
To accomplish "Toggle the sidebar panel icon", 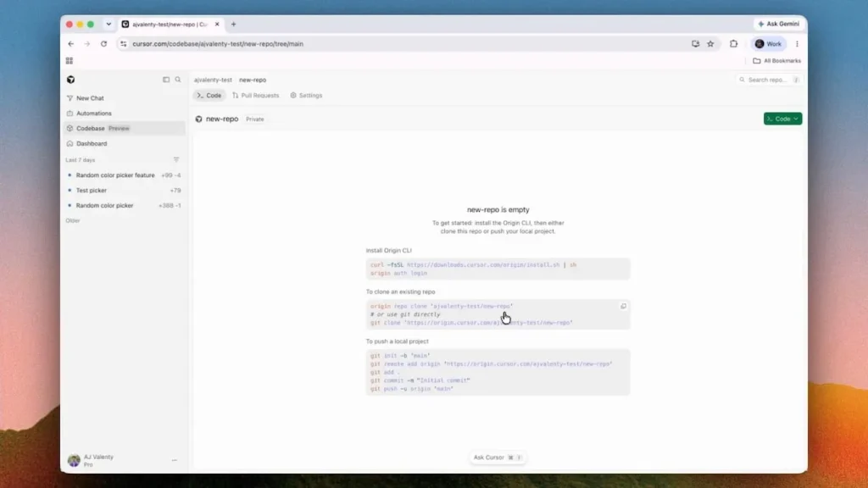I will pos(166,80).
